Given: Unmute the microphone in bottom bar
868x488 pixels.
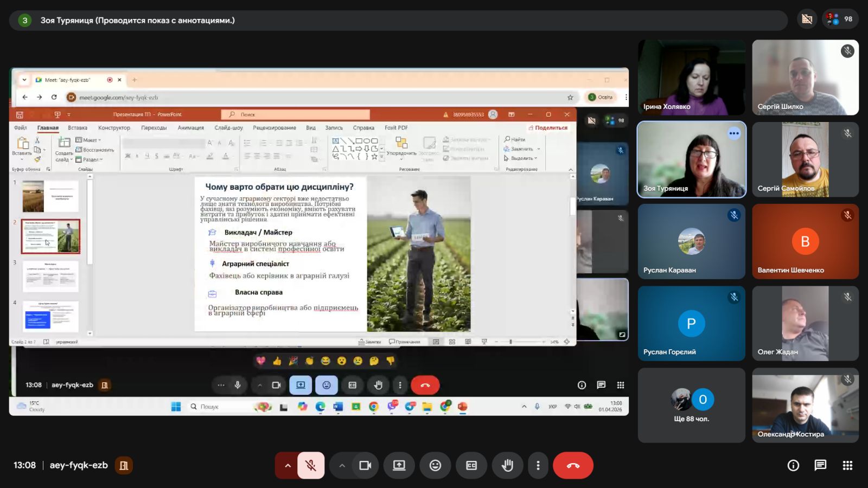Looking at the screenshot, I should coord(311,465).
